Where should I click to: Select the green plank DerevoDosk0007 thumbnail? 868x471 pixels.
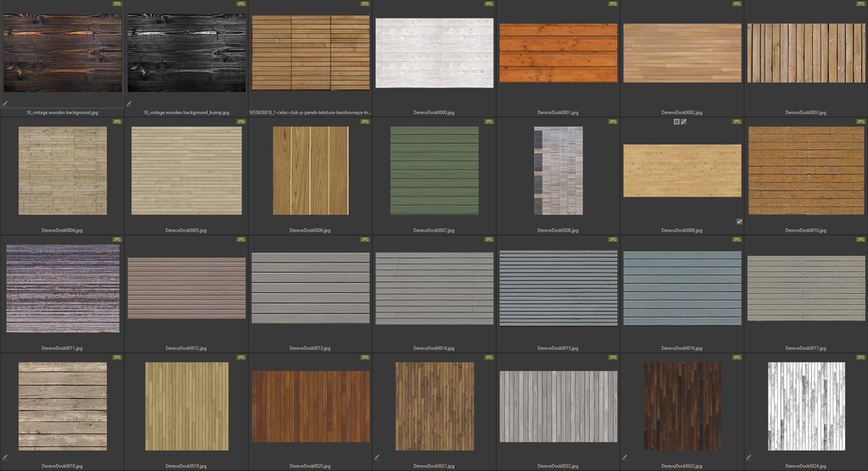point(434,171)
